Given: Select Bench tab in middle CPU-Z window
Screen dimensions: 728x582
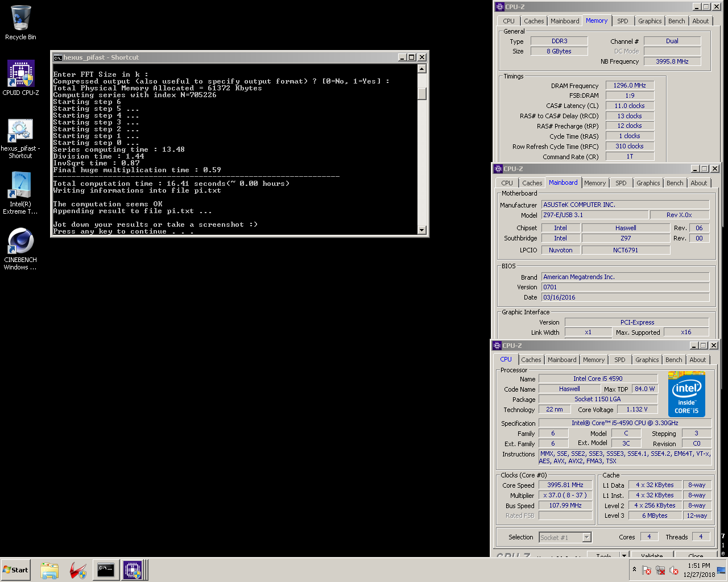Looking at the screenshot, I should pyautogui.click(x=675, y=183).
